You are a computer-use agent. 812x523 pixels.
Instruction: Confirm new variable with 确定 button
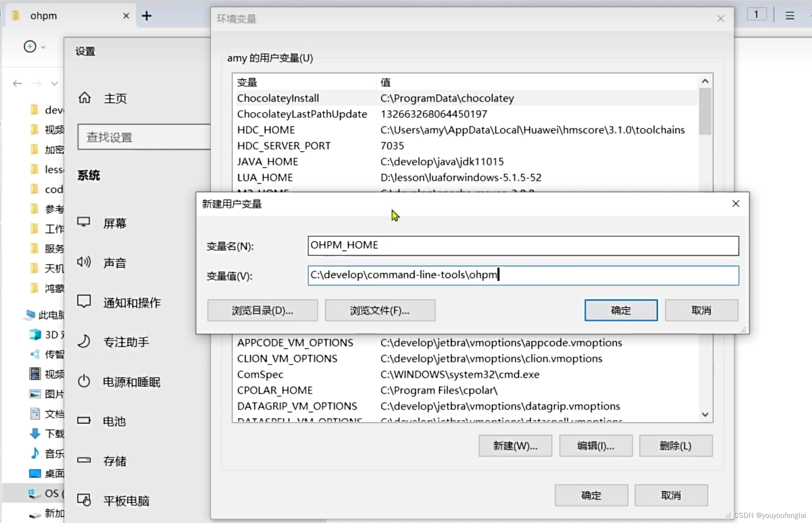[621, 310]
